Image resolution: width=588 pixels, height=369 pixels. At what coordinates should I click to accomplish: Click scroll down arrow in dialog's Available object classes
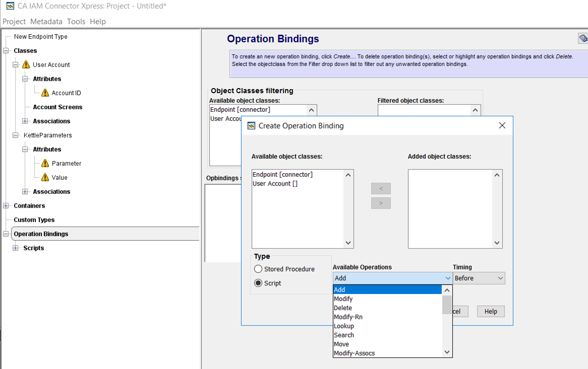(348, 243)
